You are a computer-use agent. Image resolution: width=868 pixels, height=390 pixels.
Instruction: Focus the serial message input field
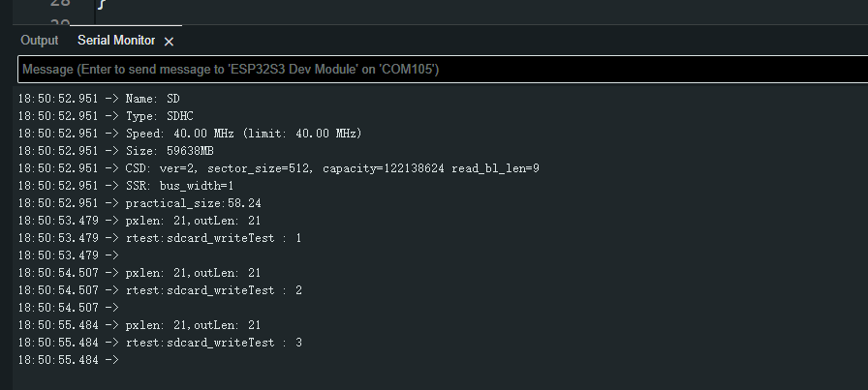pyautogui.click(x=443, y=69)
